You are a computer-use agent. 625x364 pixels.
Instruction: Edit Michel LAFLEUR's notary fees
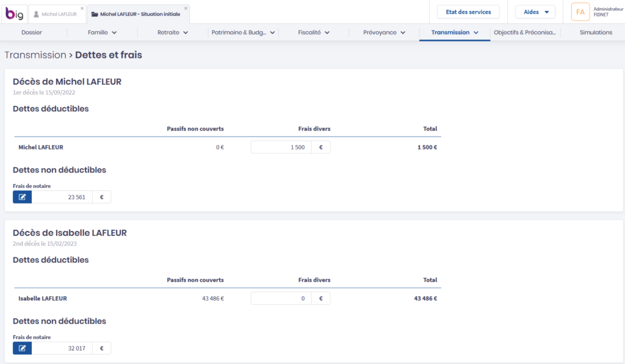point(23,197)
